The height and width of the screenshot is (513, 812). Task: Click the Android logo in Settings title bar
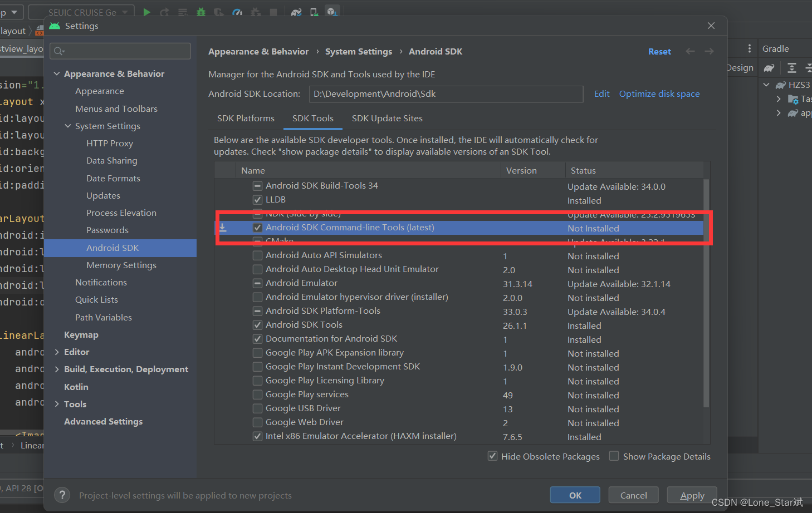tap(55, 26)
